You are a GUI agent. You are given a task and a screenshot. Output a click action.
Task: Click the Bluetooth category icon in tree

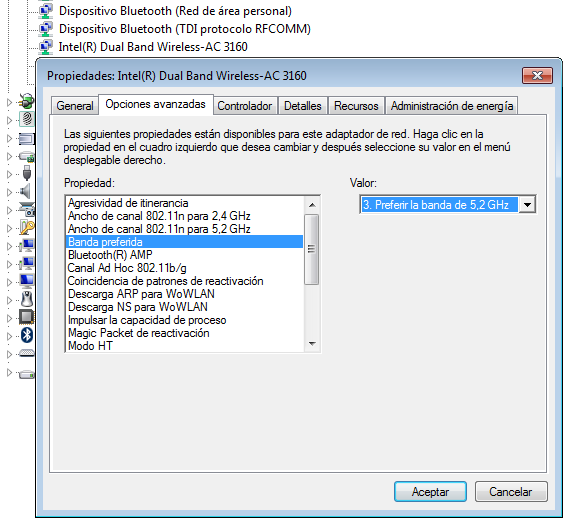pyautogui.click(x=27, y=335)
